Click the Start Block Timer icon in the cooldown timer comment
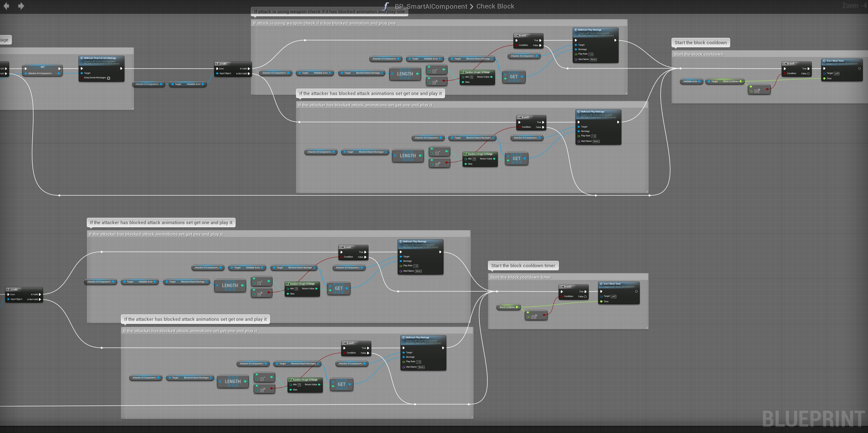The width and height of the screenshot is (868, 433). 601,284
